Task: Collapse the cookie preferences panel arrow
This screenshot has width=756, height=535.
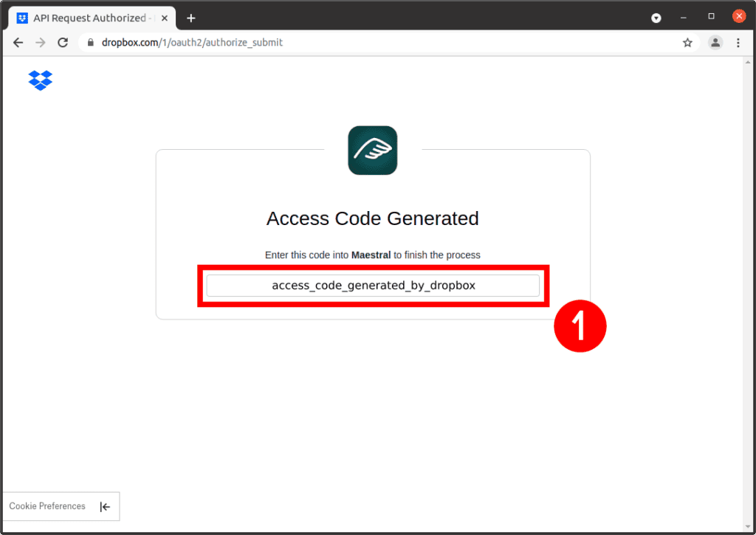Action: pyautogui.click(x=105, y=506)
